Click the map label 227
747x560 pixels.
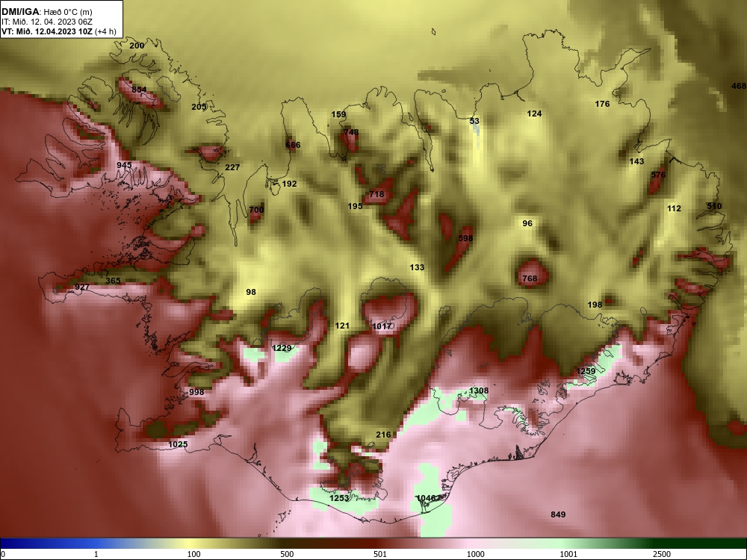pyautogui.click(x=232, y=167)
